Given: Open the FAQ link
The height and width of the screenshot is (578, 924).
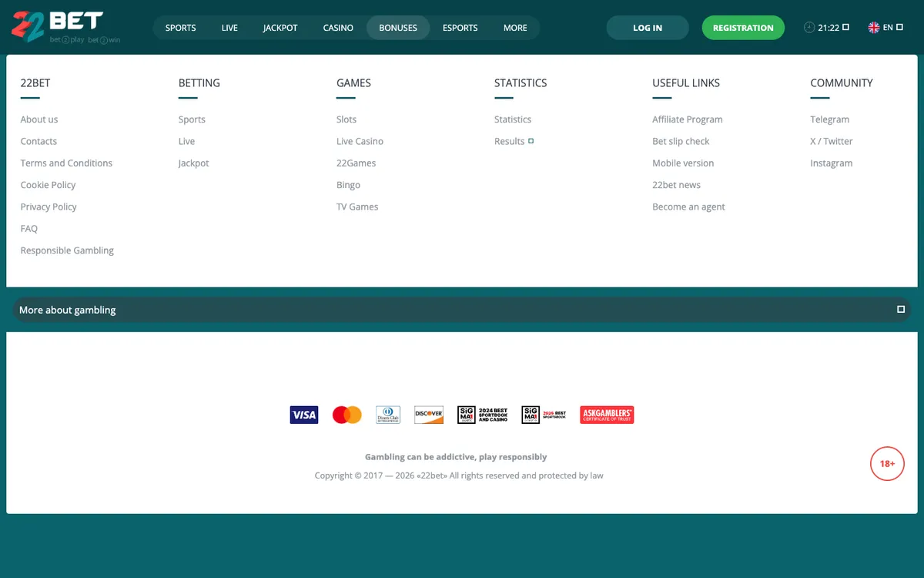Looking at the screenshot, I should [x=29, y=229].
